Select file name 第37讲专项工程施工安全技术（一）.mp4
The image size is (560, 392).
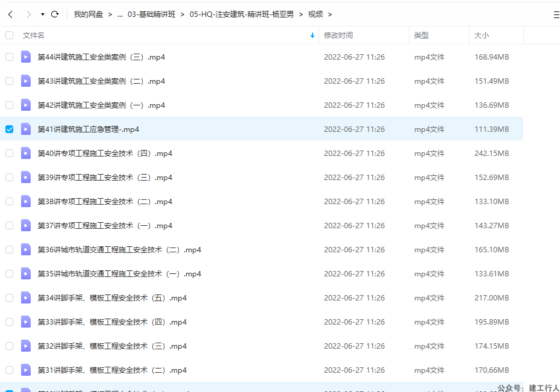(105, 226)
